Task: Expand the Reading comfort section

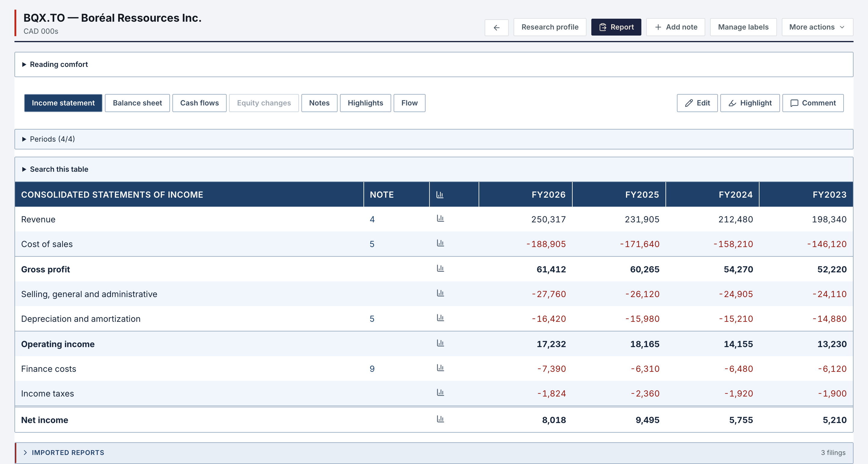Action: click(434, 64)
